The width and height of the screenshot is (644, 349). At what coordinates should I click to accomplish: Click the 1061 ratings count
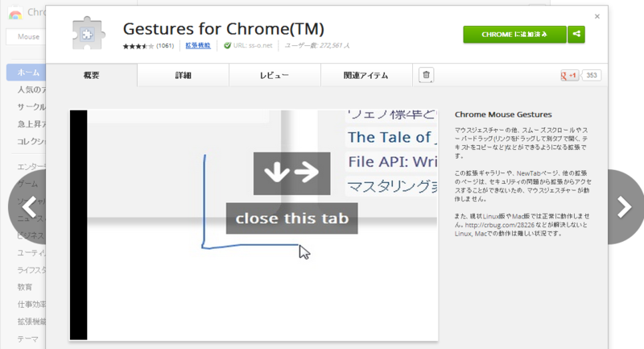(165, 46)
